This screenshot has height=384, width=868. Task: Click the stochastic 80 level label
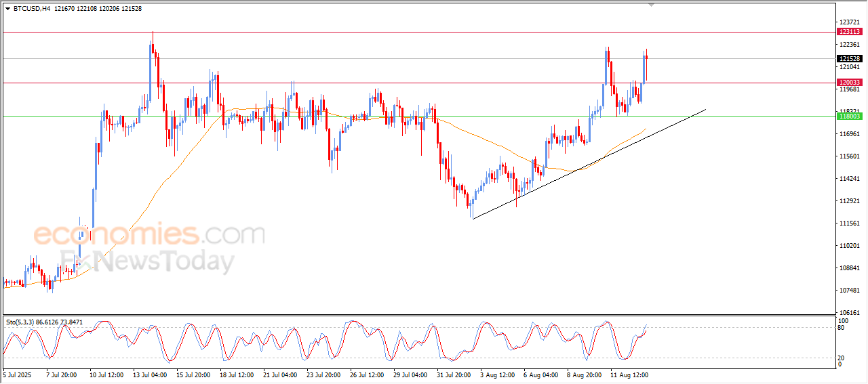tap(842, 328)
